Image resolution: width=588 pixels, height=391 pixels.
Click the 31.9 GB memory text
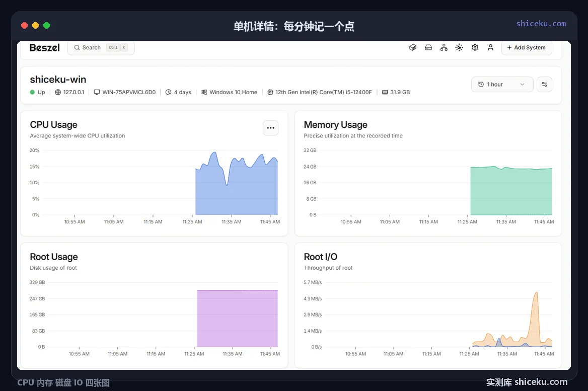(400, 92)
